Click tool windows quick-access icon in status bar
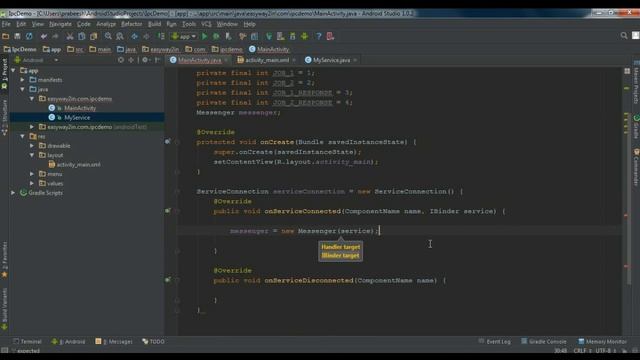Image resolution: width=640 pixels, height=360 pixels. pyautogui.click(x=4, y=351)
